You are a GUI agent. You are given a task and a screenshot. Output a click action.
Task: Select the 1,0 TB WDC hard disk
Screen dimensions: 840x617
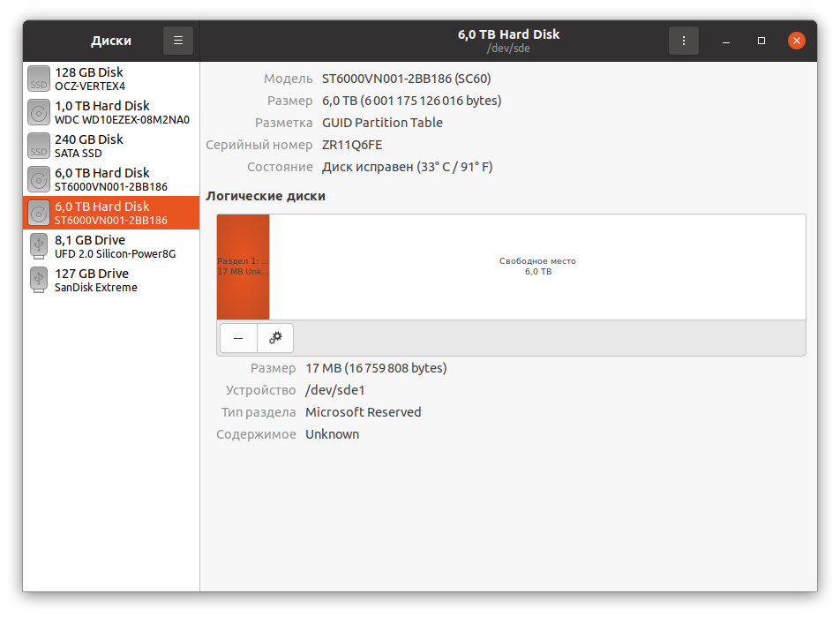[x=111, y=112]
